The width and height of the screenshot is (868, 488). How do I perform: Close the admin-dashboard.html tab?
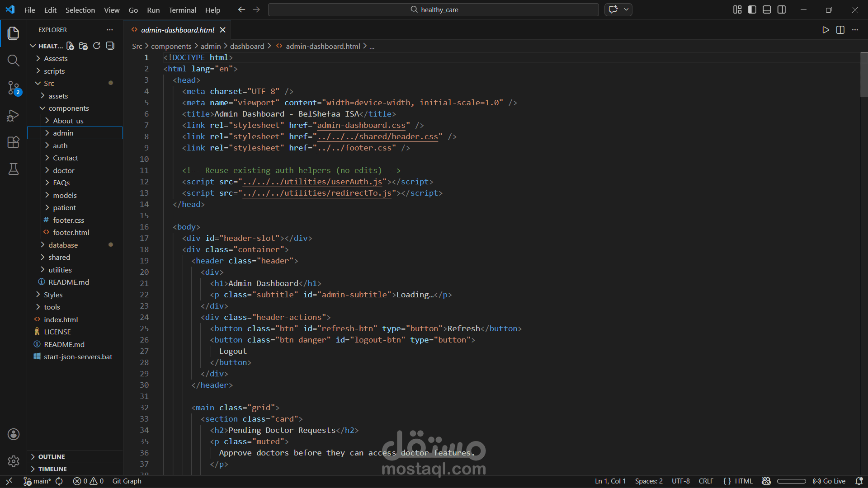coord(222,30)
